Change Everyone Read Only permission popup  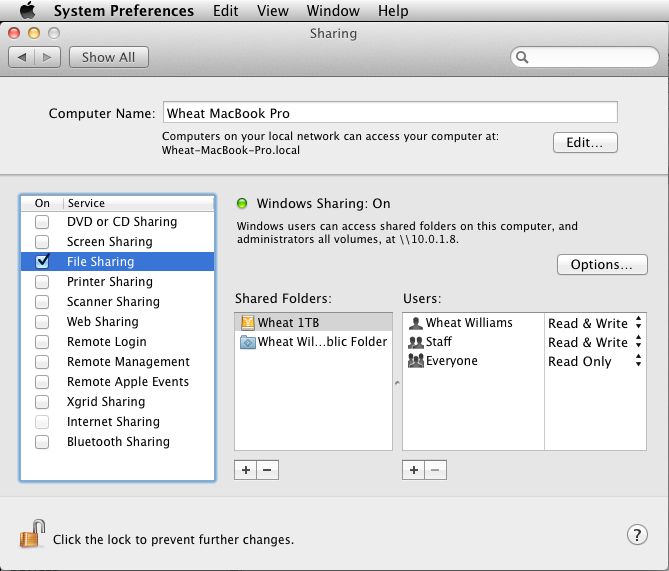595,361
